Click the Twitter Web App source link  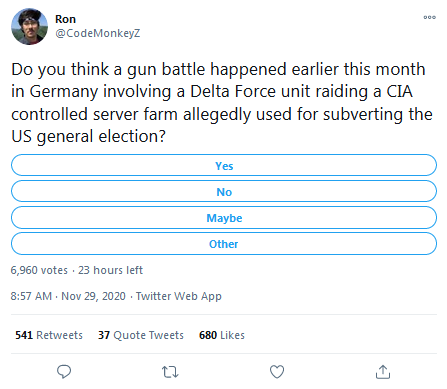(179, 296)
